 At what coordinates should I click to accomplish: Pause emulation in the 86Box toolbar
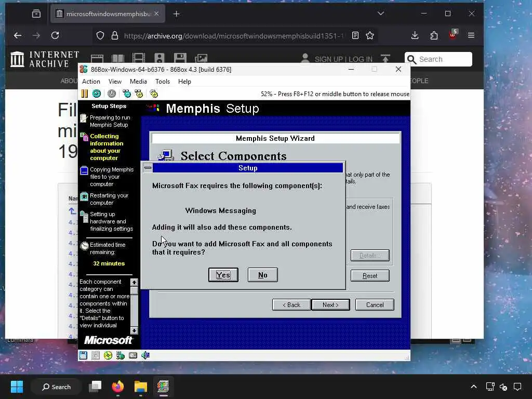(x=85, y=94)
